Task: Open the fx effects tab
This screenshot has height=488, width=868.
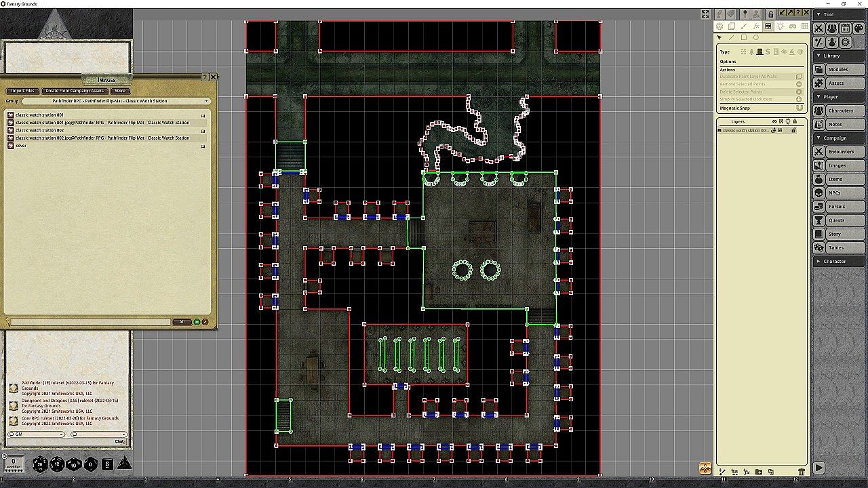Action: pyautogui.click(x=756, y=26)
